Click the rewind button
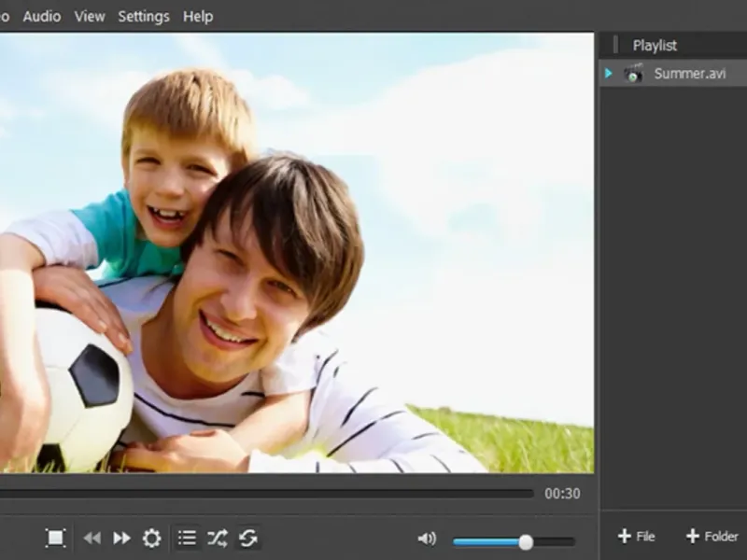The width and height of the screenshot is (747, 560). [92, 538]
